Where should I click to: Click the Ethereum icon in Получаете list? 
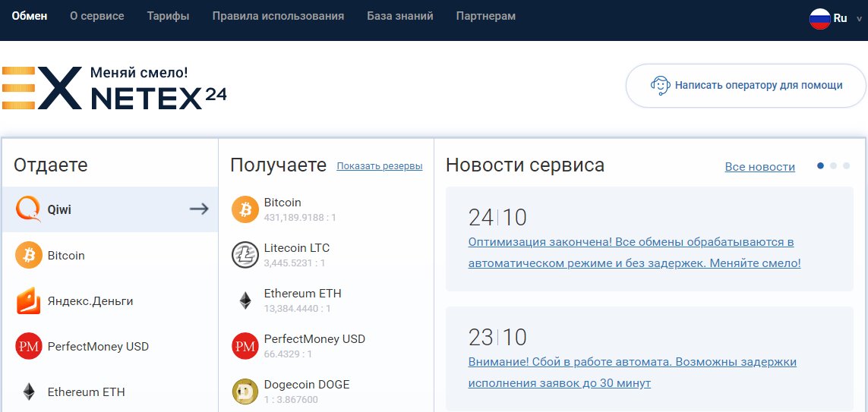coord(245,300)
